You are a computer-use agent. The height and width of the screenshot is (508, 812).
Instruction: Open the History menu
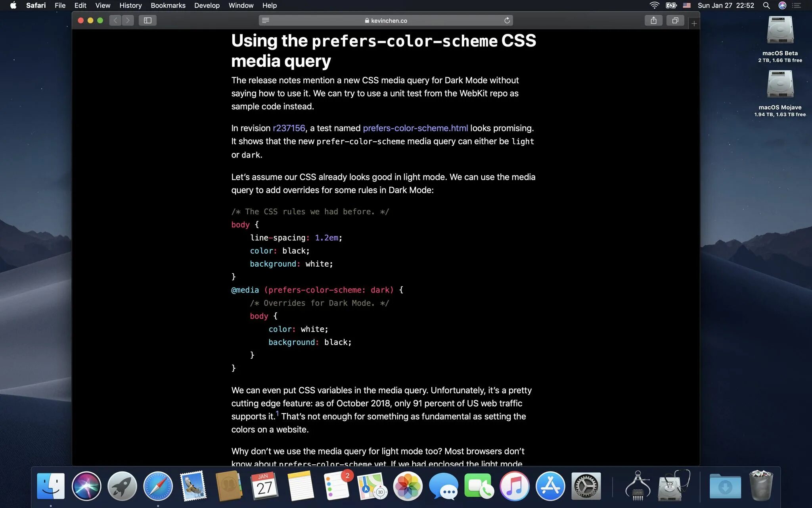[x=130, y=5]
